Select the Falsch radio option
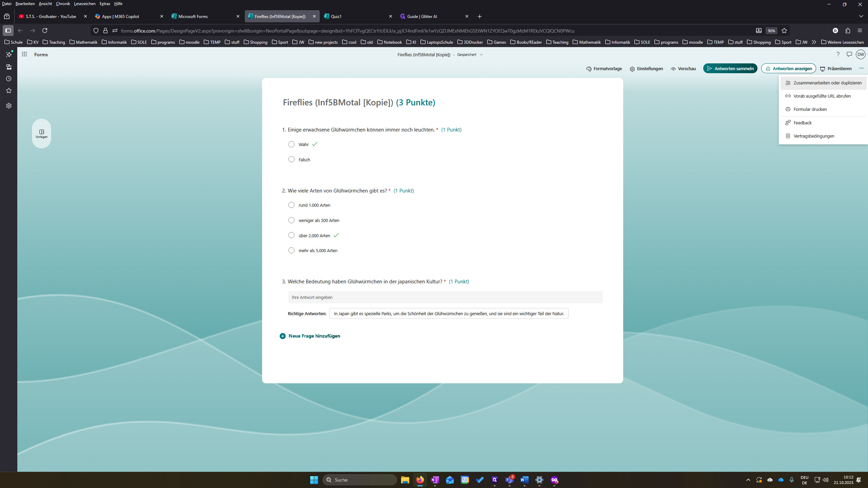Viewport: 868px width, 488px height. point(291,159)
